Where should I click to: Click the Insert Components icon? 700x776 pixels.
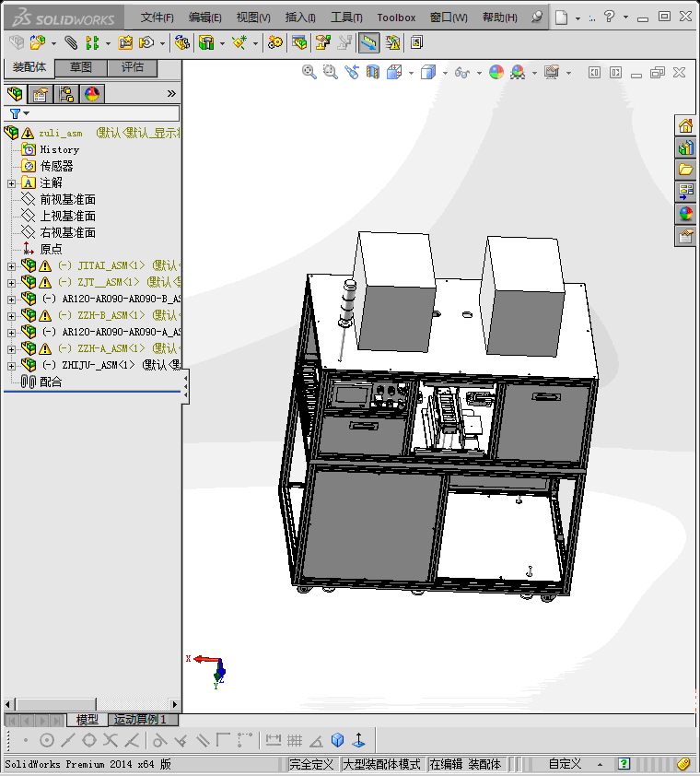click(x=38, y=43)
